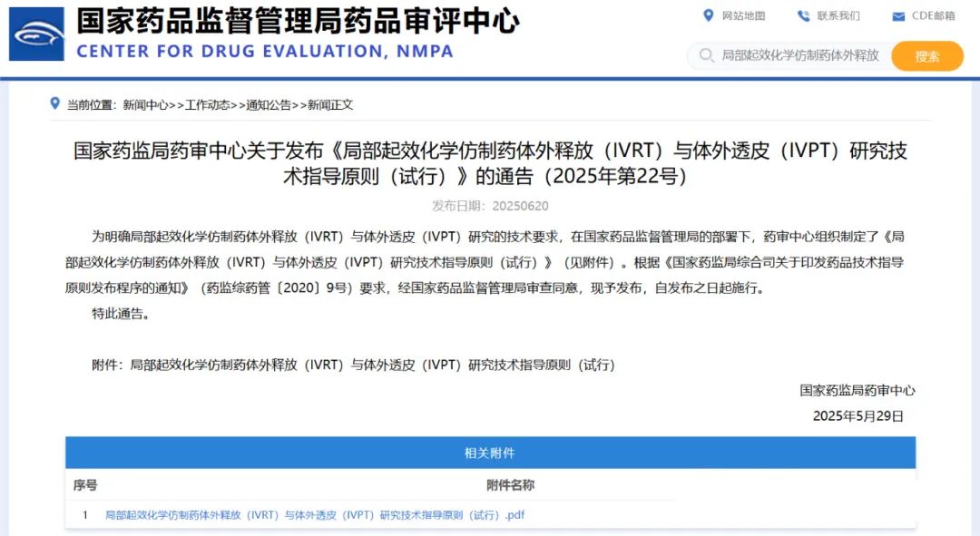Image resolution: width=980 pixels, height=536 pixels.
Task: Click the blue 相关附件 header bar
Action: (x=490, y=453)
